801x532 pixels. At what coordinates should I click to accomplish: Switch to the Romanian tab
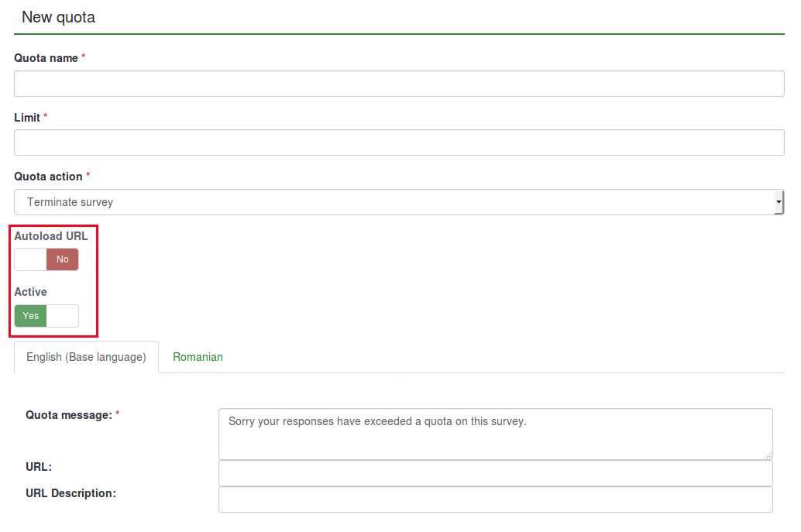[198, 357]
